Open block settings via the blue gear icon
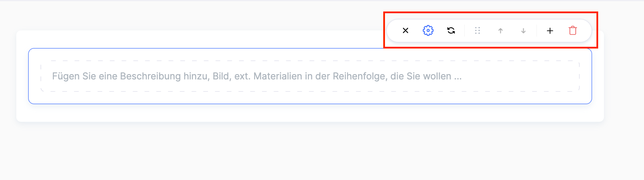Viewport: 644px width, 180px height. [428, 31]
